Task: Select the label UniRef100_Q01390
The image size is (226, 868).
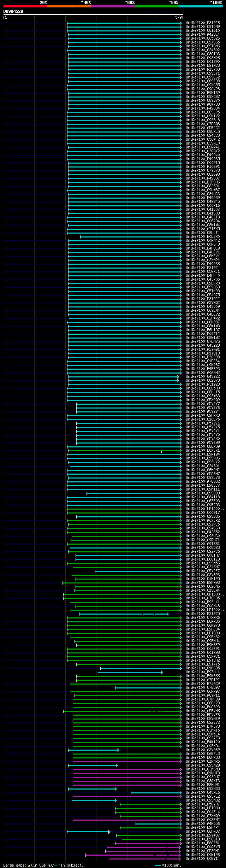Action: point(203,61)
